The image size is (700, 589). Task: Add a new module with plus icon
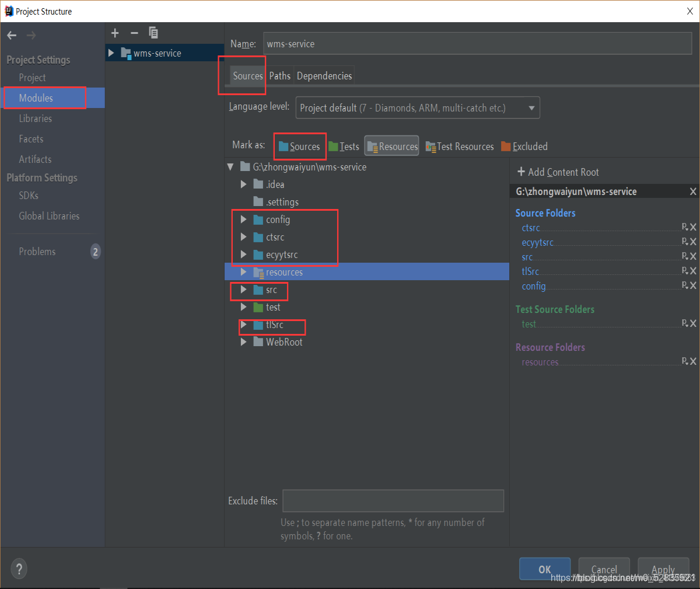tap(115, 33)
